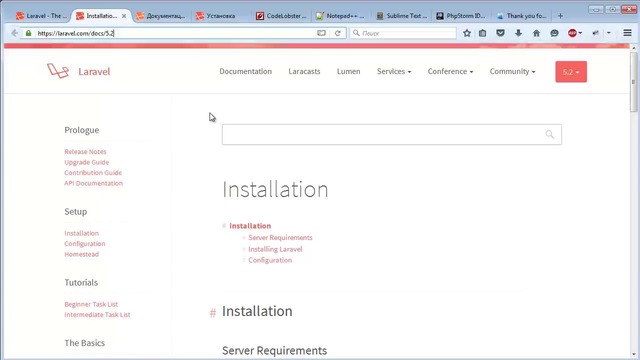Click the hash anchor beside Installation heading
Image resolution: width=640 pixels, height=360 pixels.
click(213, 313)
